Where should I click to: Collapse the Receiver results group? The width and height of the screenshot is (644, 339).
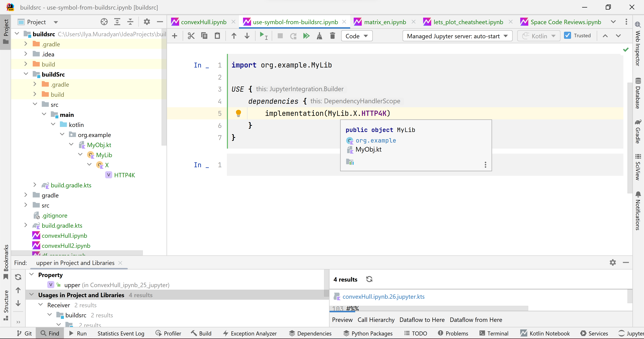click(x=40, y=305)
